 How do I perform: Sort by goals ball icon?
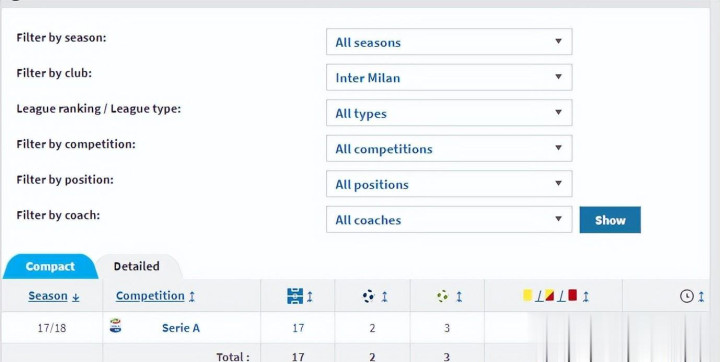[369, 296]
